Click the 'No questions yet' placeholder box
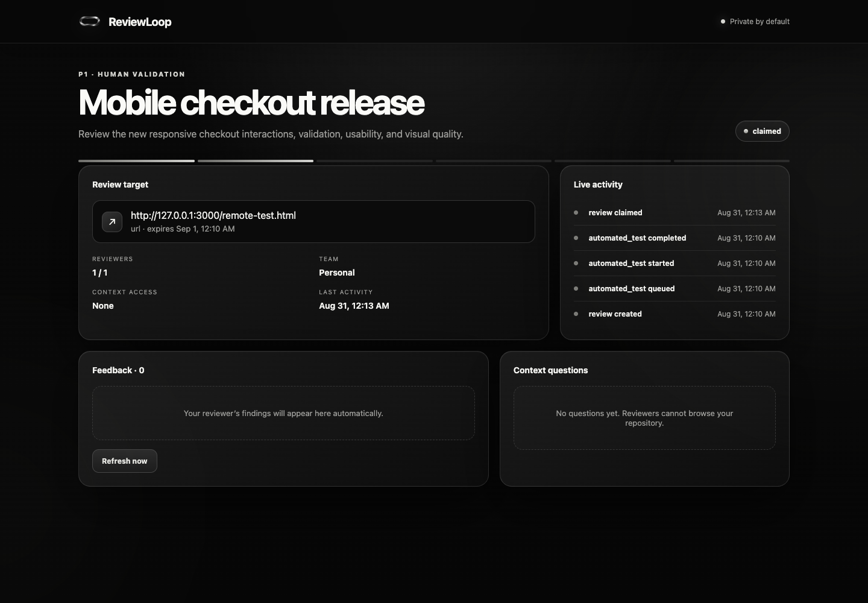 click(x=644, y=418)
